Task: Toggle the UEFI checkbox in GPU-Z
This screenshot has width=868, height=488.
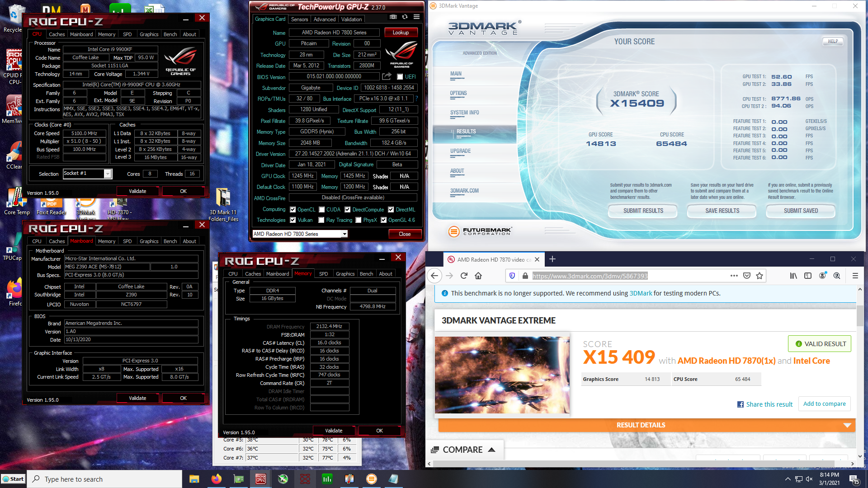Action: pyautogui.click(x=400, y=77)
